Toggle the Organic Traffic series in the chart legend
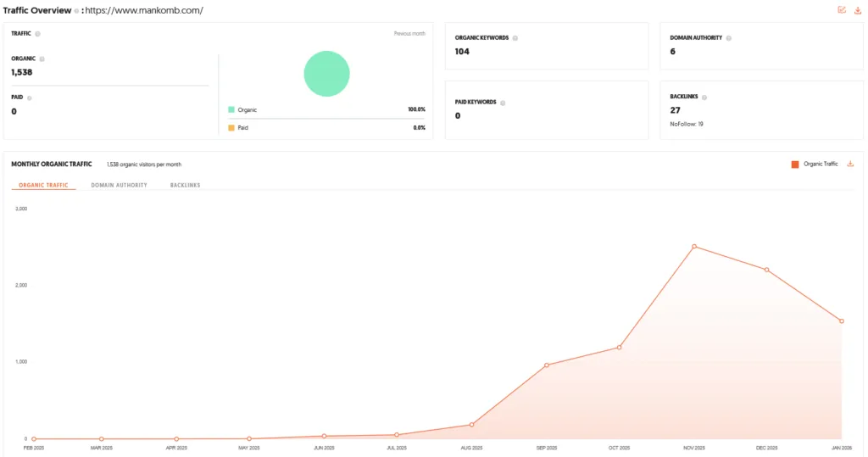868x457 pixels. pyautogui.click(x=815, y=164)
